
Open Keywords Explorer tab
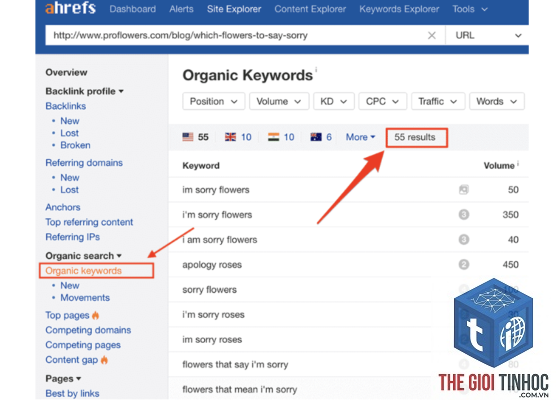[x=399, y=9]
